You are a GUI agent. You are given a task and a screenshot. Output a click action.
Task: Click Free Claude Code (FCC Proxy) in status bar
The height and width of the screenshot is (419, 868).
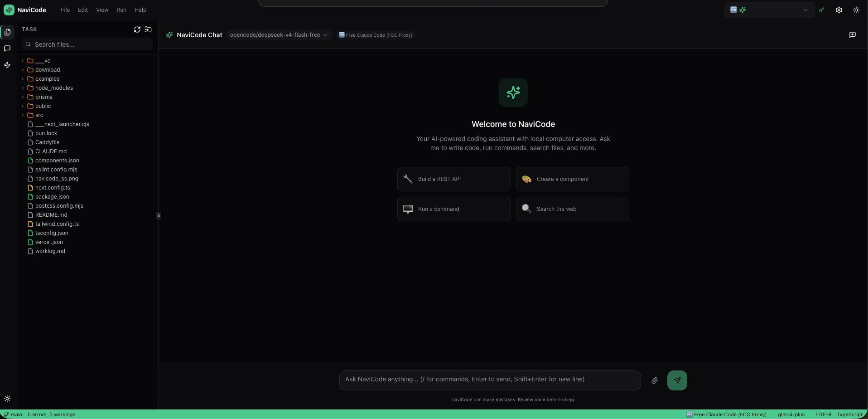tap(727, 414)
